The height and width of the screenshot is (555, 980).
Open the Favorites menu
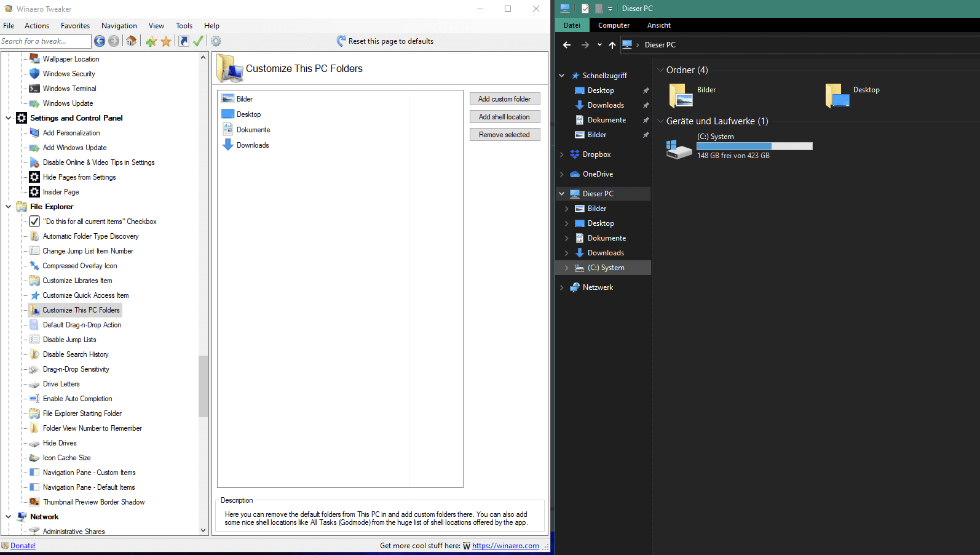[75, 26]
